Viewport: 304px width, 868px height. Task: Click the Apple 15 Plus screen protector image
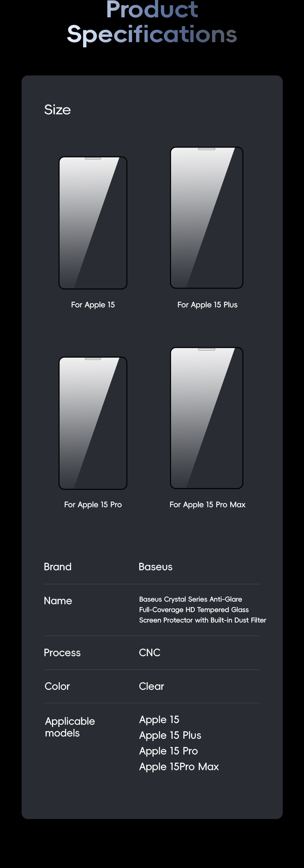tap(207, 217)
